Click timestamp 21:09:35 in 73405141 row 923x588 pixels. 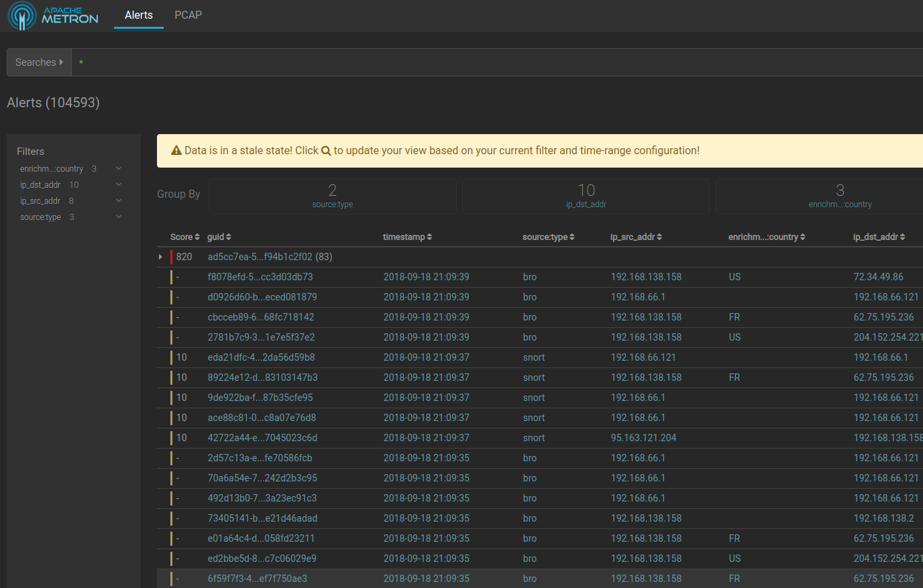pyautogui.click(x=427, y=518)
